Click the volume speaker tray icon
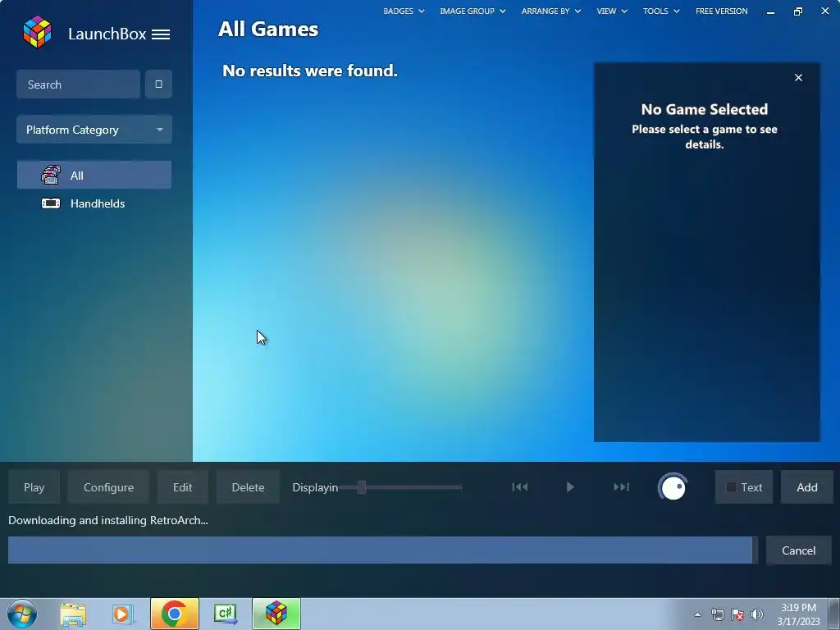The height and width of the screenshot is (630, 840). coord(757,614)
